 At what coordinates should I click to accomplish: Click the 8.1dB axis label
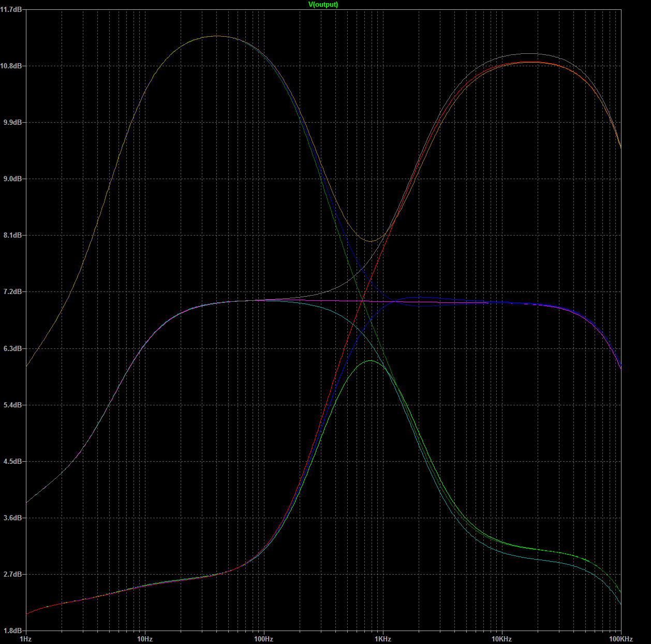[13, 236]
